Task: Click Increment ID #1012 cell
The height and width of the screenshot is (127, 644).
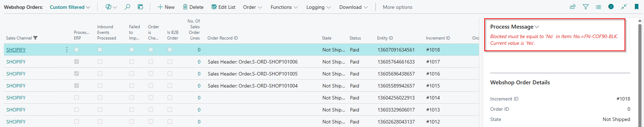Action: coord(433,122)
